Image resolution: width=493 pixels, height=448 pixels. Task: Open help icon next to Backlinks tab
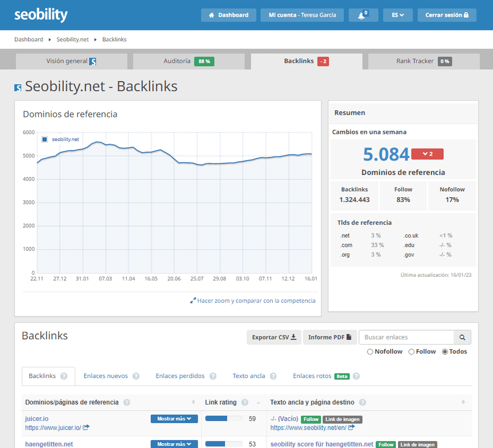64,376
